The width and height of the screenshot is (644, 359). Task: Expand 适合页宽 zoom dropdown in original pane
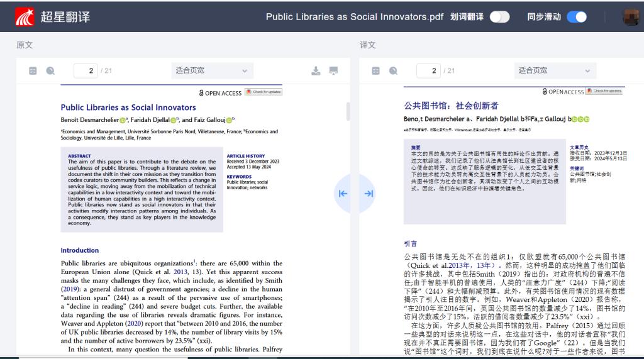point(213,70)
